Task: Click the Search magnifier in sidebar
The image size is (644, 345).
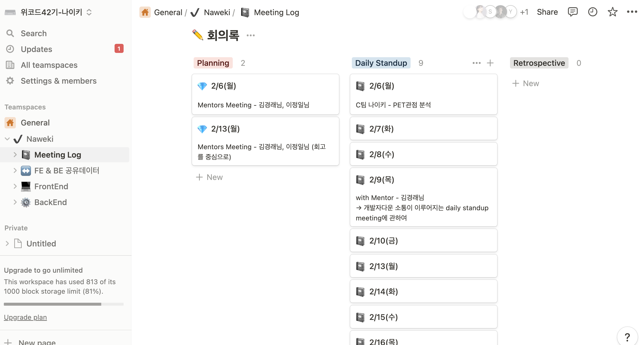Action: coord(10,33)
